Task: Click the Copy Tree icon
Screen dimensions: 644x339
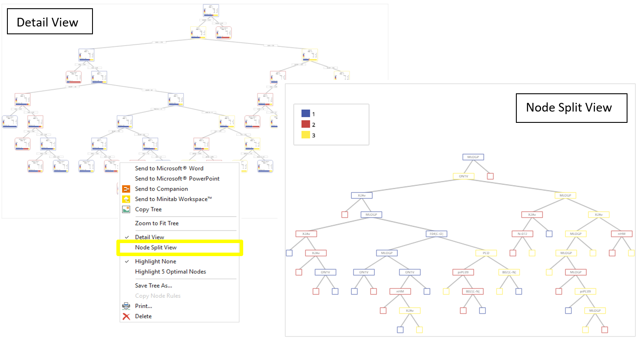Action: 125,209
